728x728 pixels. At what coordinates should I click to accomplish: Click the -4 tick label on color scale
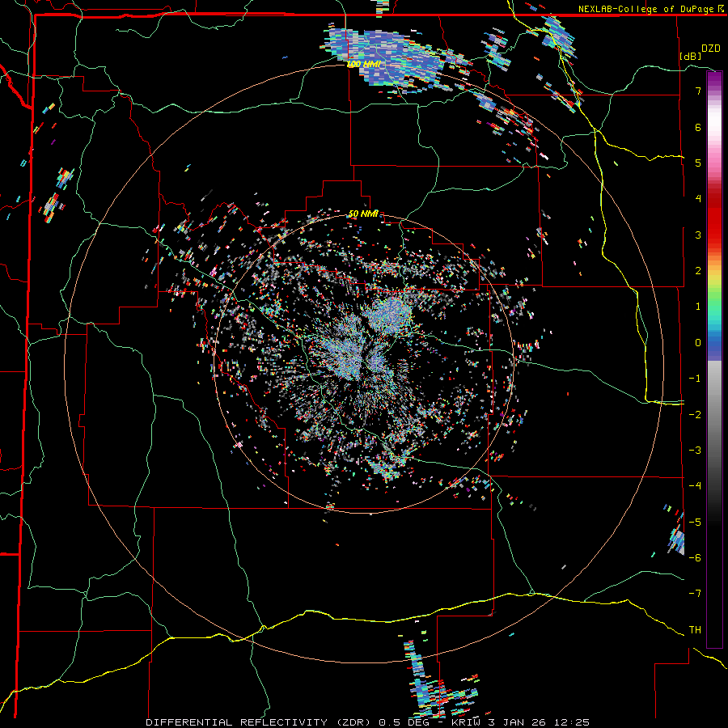click(x=695, y=486)
